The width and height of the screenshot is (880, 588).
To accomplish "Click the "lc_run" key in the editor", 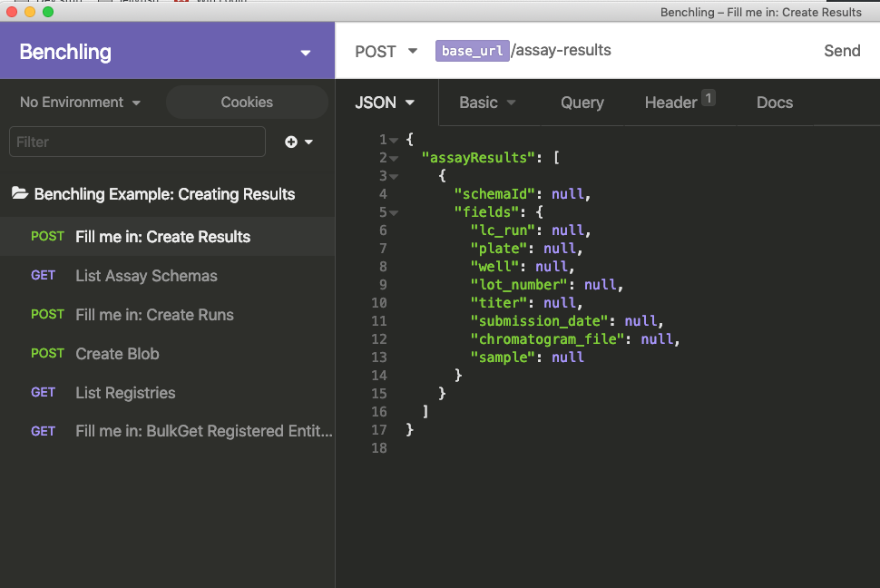I will click(503, 230).
